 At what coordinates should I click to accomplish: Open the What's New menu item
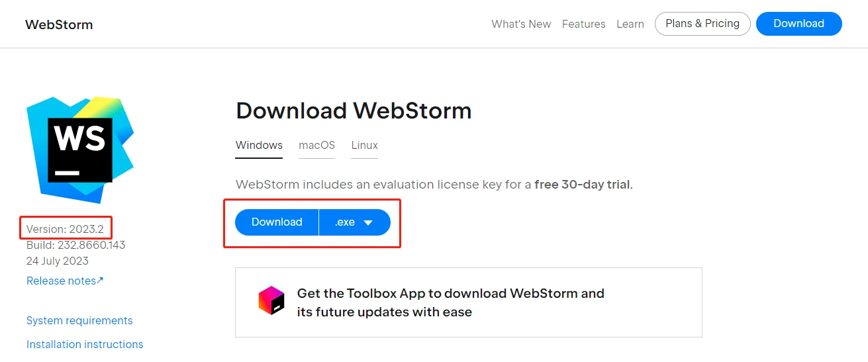[521, 24]
